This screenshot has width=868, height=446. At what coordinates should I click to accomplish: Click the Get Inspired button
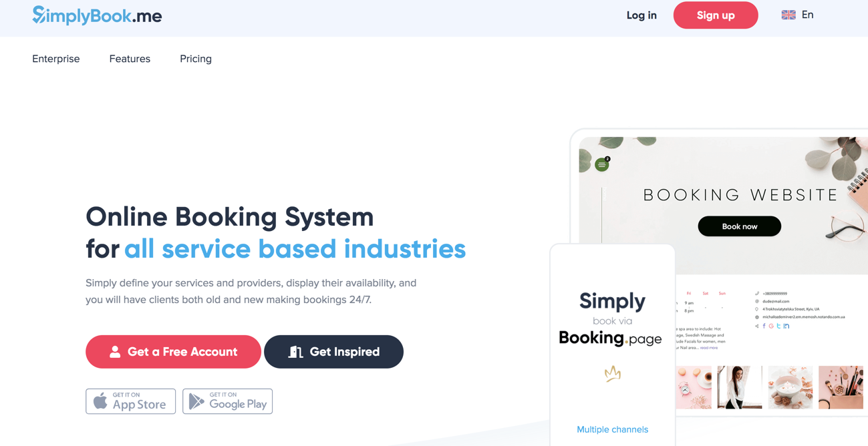333,352
